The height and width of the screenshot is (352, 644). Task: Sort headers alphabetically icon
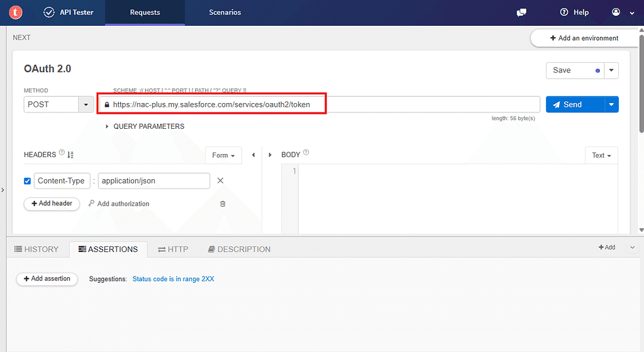click(70, 155)
